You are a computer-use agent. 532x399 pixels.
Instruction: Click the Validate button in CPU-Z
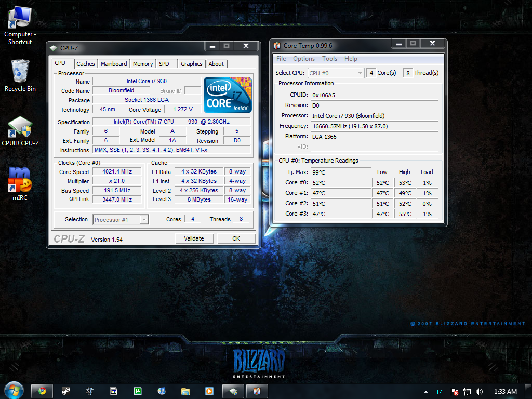pyautogui.click(x=194, y=238)
